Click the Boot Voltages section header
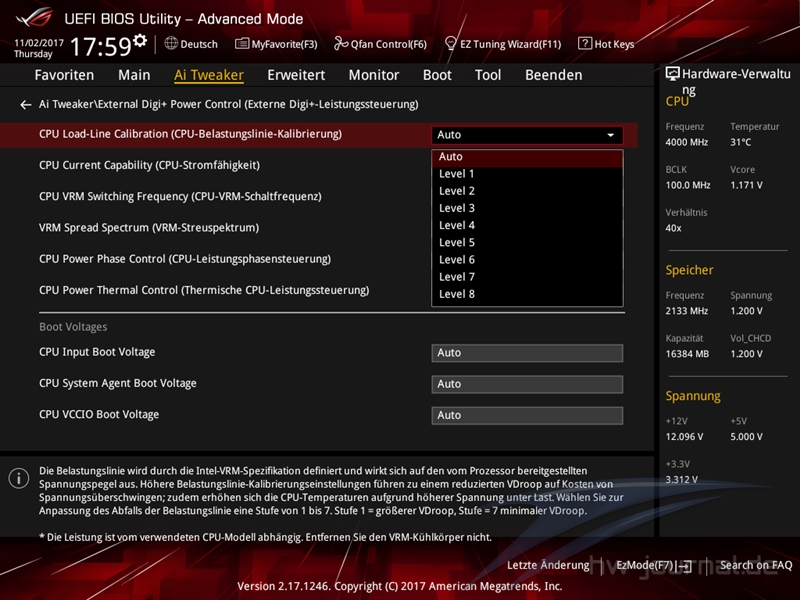The image size is (800, 600). (73, 327)
